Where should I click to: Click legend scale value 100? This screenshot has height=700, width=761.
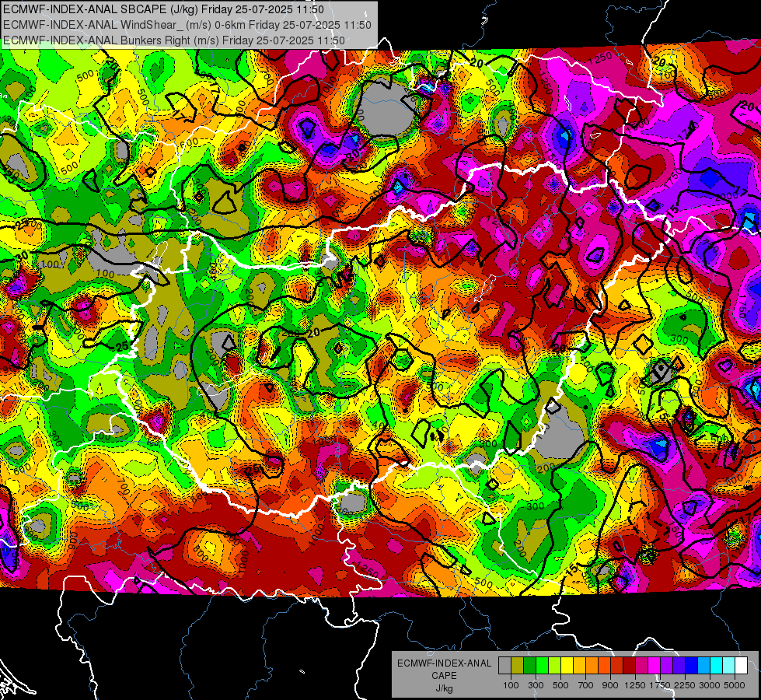coord(511,685)
